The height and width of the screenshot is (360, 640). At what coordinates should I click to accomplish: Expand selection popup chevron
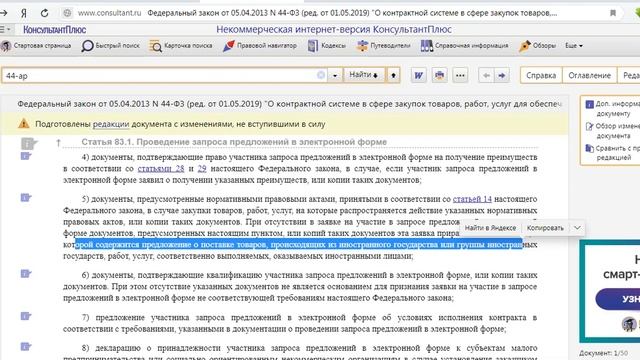tap(577, 228)
